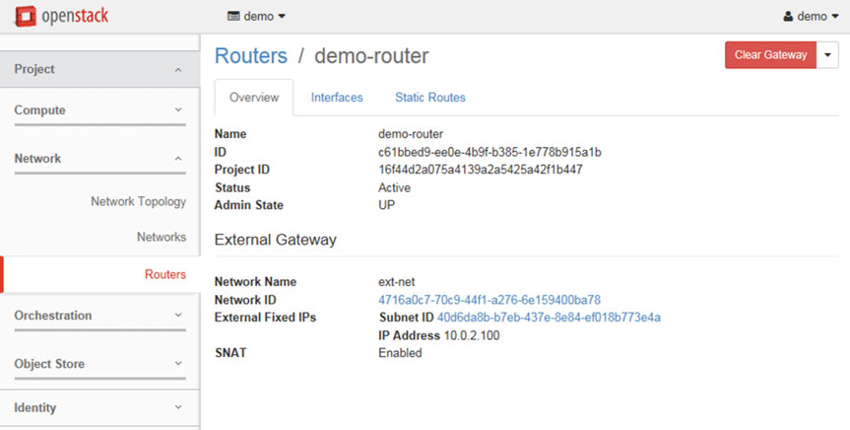850x430 pixels.
Task: Click the Project ID 16f44d2a value
Action: point(480,170)
